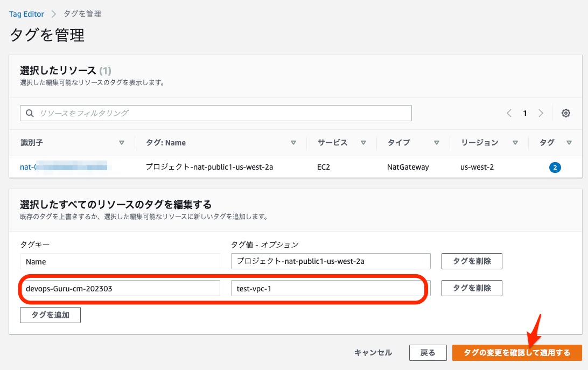Click the search magnifier in the filter field
588x370 pixels.
click(x=30, y=113)
